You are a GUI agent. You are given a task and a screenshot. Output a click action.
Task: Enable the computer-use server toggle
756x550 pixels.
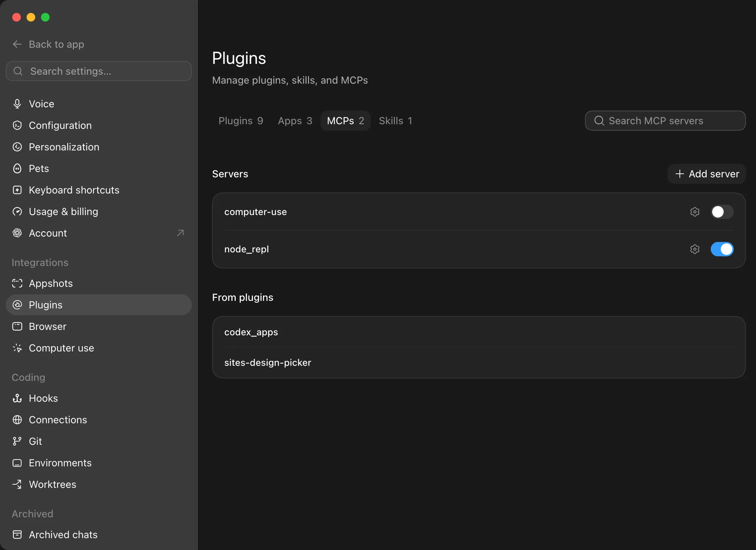point(722,212)
